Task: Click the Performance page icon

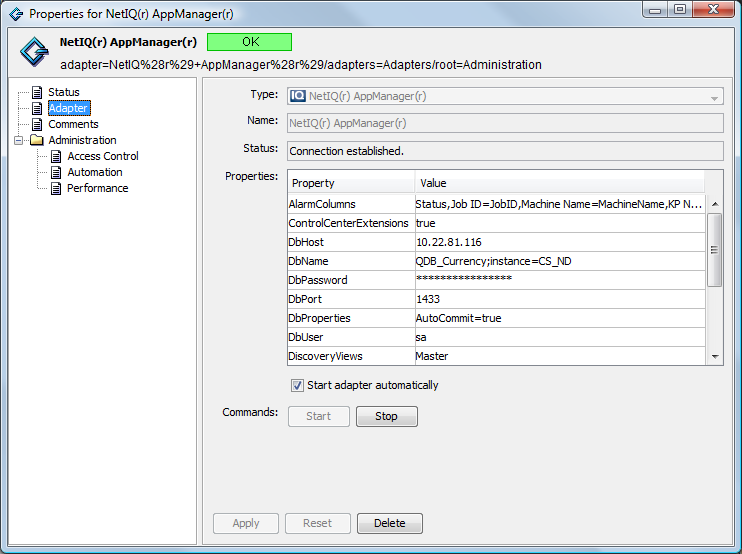Action: point(56,189)
